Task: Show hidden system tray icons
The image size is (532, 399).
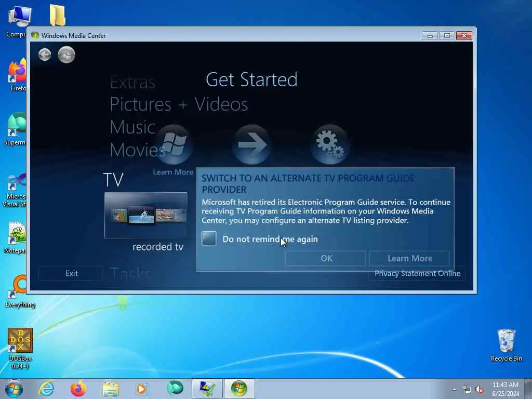Action: point(454,389)
